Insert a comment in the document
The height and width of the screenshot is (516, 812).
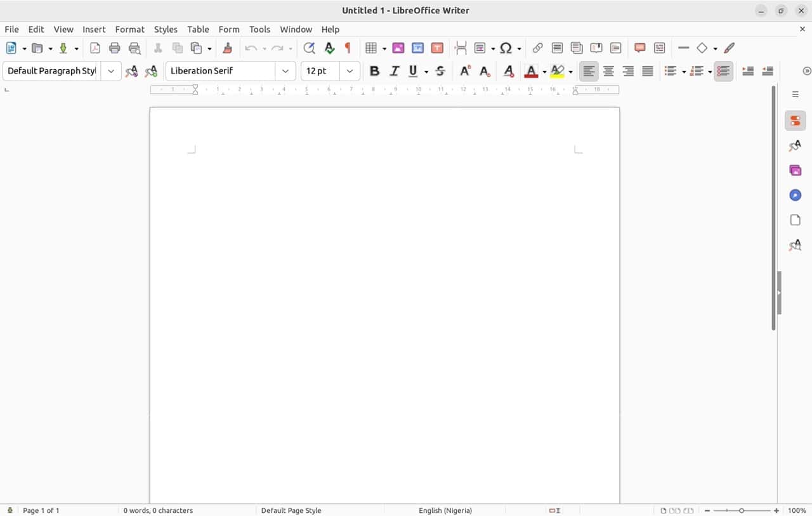tap(639, 48)
